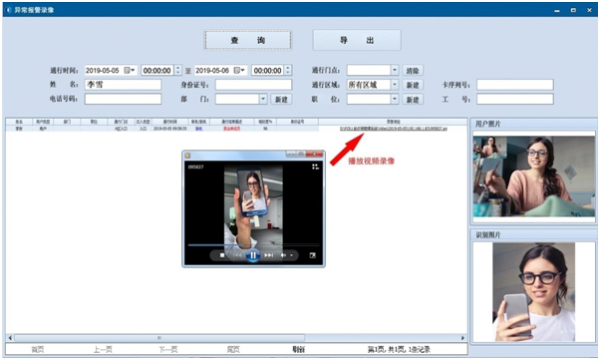The height and width of the screenshot is (360, 600).
Task: Open the 部门 dropdown list
Action: [263, 99]
